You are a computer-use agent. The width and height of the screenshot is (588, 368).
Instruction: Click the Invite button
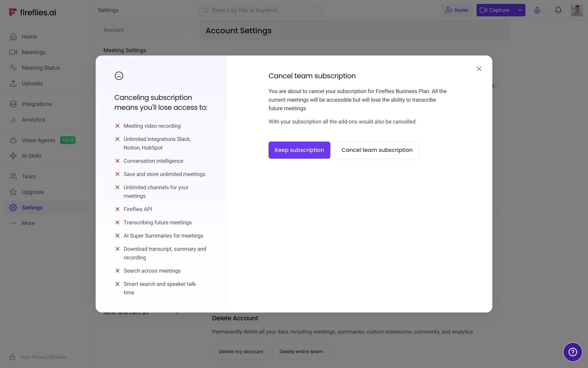tap(457, 10)
